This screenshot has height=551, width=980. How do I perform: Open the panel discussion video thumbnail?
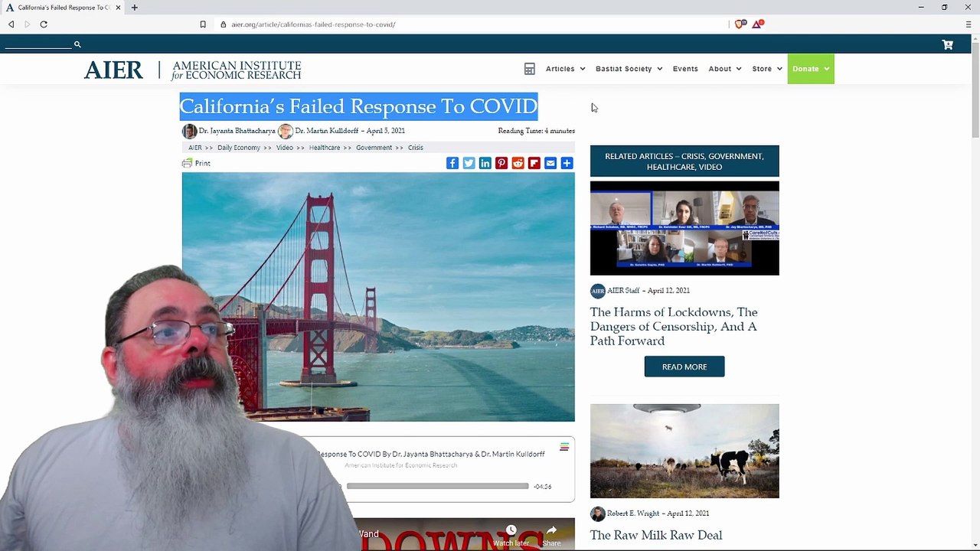[684, 228]
